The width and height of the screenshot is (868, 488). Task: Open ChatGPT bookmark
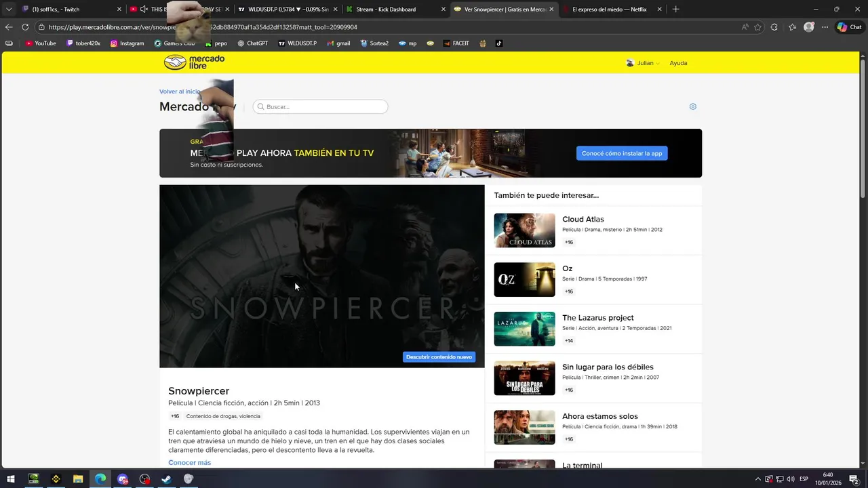point(252,43)
